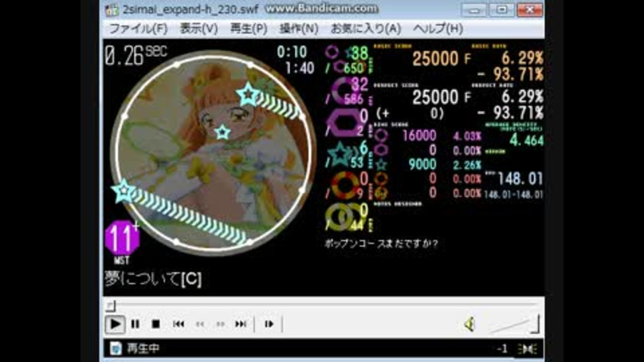Click the file icon in status bar

(116, 349)
